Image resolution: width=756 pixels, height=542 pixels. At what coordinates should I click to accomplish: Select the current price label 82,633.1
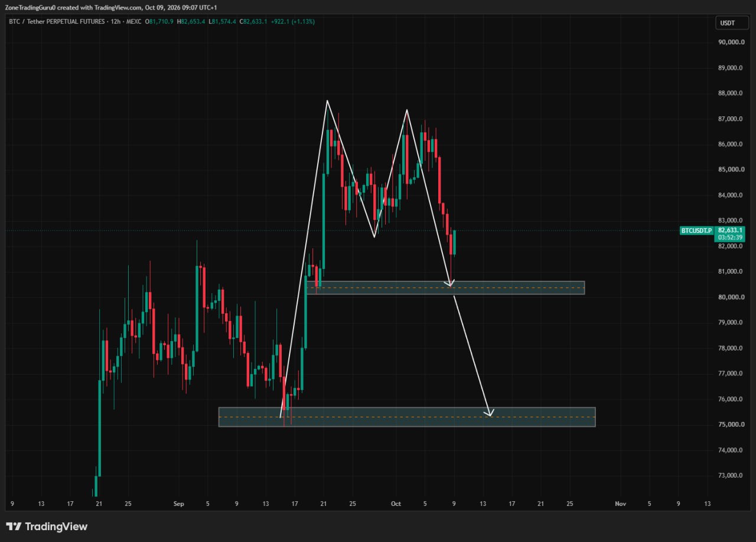coord(731,230)
